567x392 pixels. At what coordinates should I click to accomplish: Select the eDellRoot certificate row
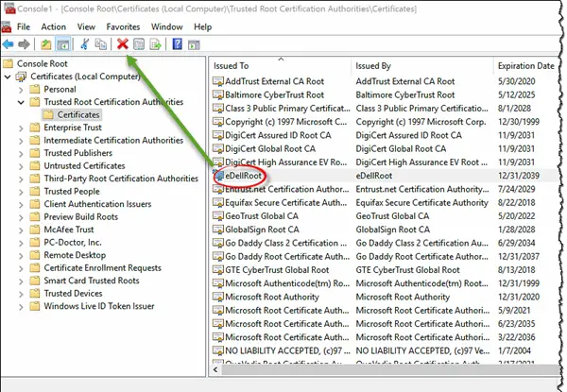point(386,176)
